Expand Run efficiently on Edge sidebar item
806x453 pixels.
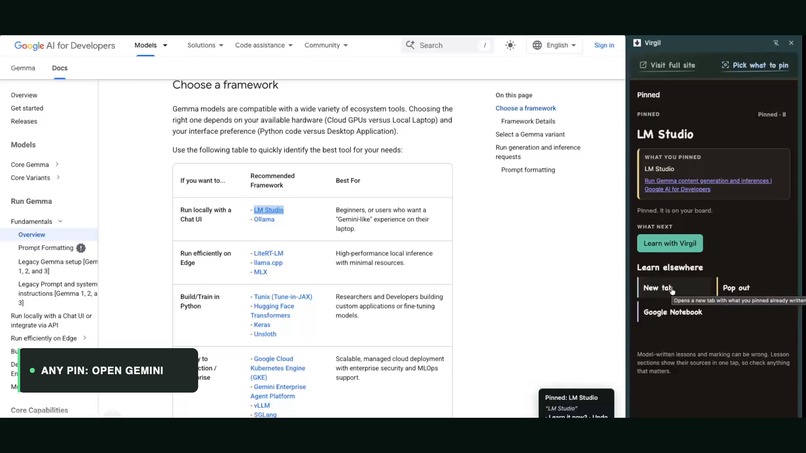[85, 338]
